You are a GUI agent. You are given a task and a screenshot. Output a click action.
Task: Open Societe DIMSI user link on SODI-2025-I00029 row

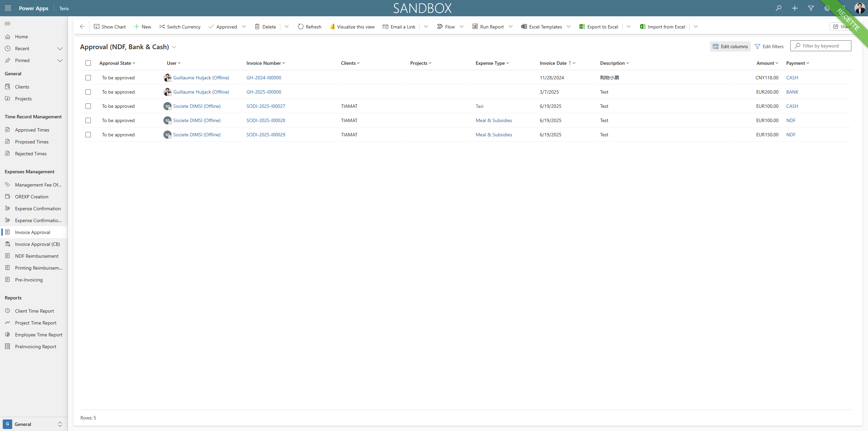[197, 135]
